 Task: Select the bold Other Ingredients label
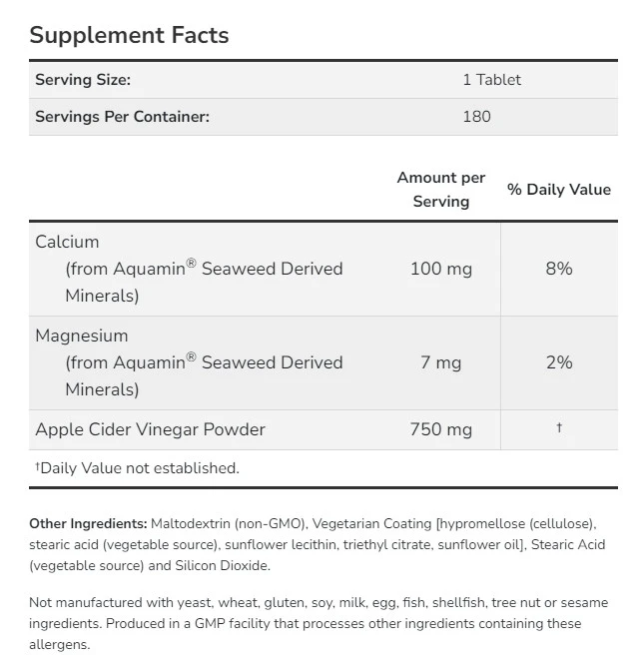pyautogui.click(x=88, y=523)
